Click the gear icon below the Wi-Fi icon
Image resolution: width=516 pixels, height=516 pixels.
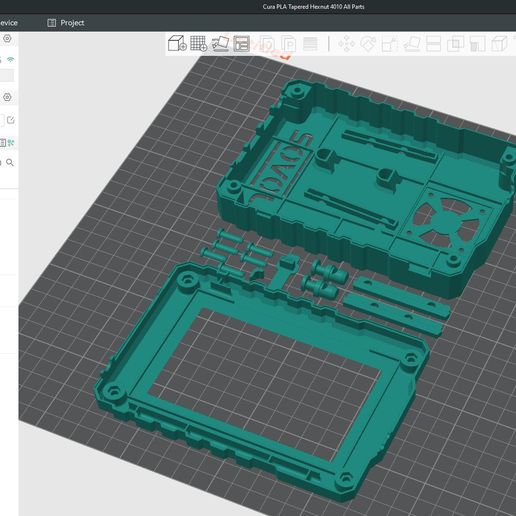pos(7,97)
